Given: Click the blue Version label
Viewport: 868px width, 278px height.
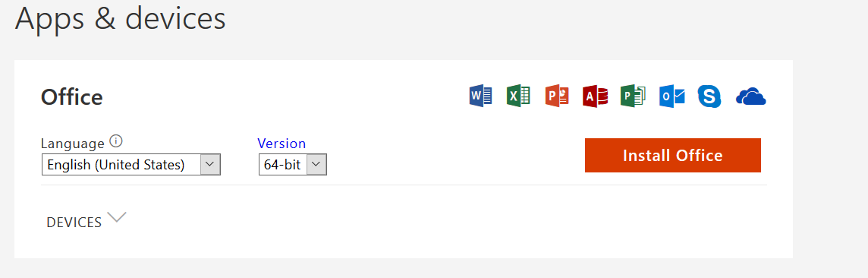Looking at the screenshot, I should pyautogui.click(x=281, y=144).
